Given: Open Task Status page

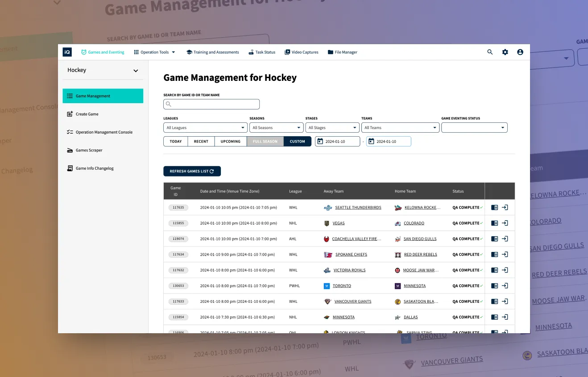Looking at the screenshot, I should 262,52.
